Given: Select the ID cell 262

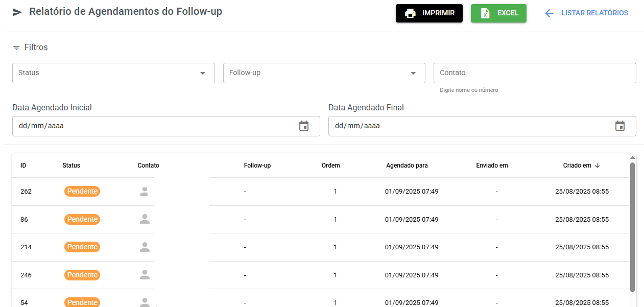Looking at the screenshot, I should pyautogui.click(x=26, y=192).
